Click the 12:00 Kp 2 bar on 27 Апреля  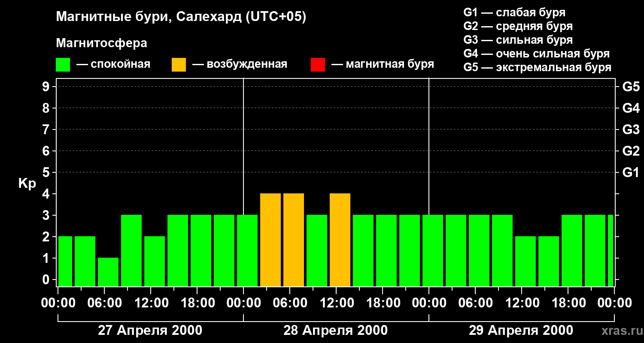(155, 261)
